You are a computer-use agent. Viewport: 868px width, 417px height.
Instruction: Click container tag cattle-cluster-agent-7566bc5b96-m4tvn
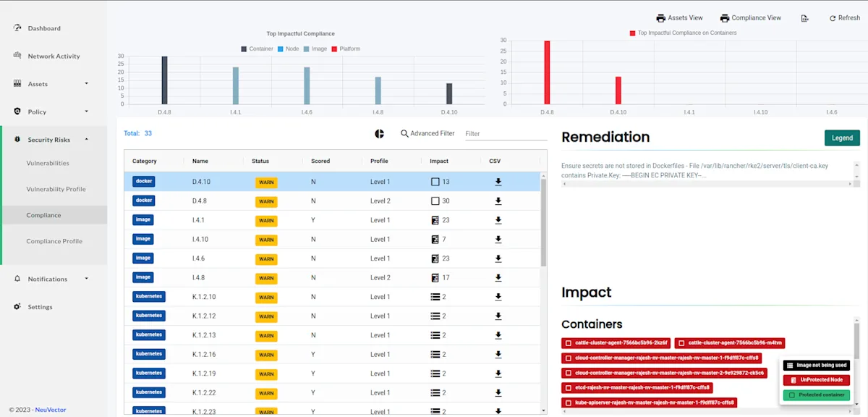pos(731,343)
